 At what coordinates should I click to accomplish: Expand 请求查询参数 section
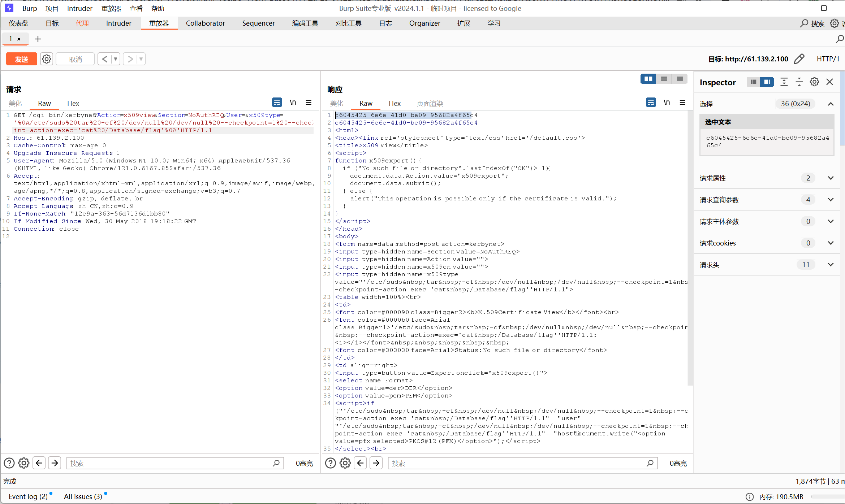(831, 200)
